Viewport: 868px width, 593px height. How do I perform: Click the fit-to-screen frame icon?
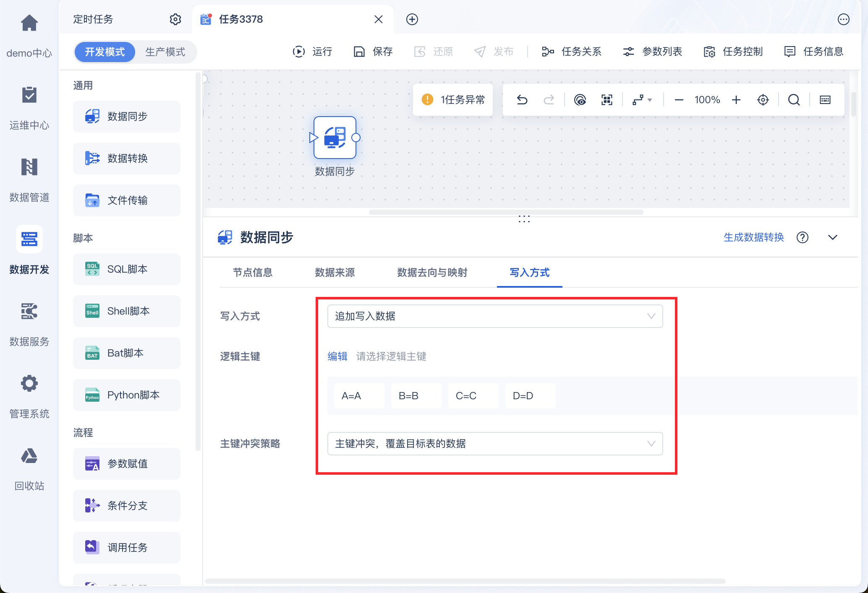click(607, 100)
